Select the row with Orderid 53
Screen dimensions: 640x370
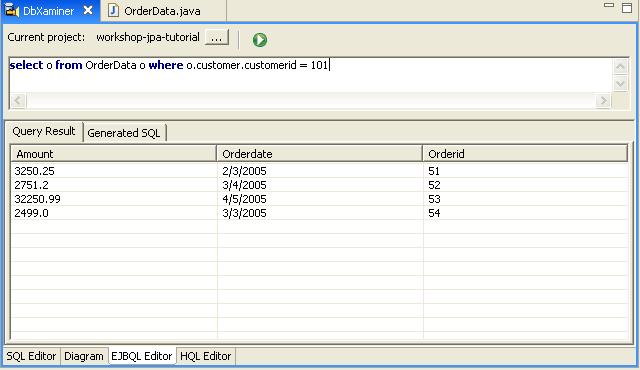tap(320, 199)
